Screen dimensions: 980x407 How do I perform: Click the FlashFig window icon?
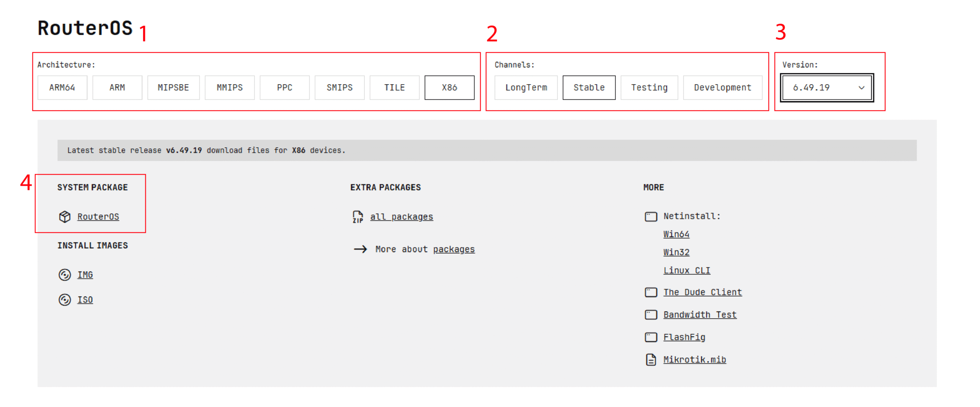tap(651, 337)
